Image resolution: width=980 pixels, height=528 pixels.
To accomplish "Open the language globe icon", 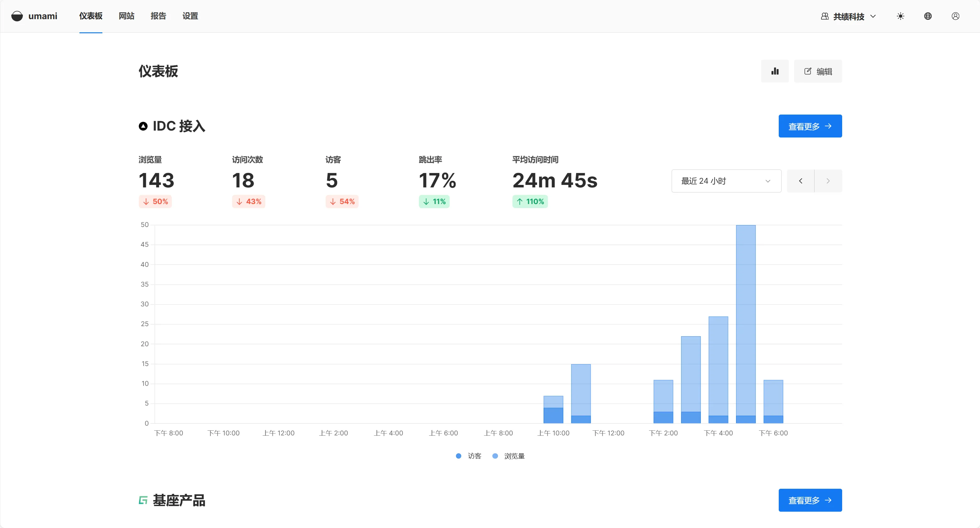I will [928, 16].
